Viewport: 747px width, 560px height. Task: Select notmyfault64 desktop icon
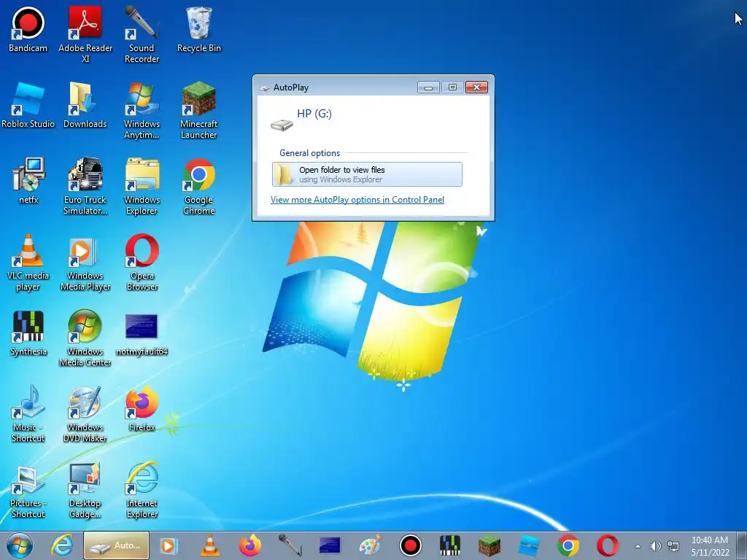[142, 332]
